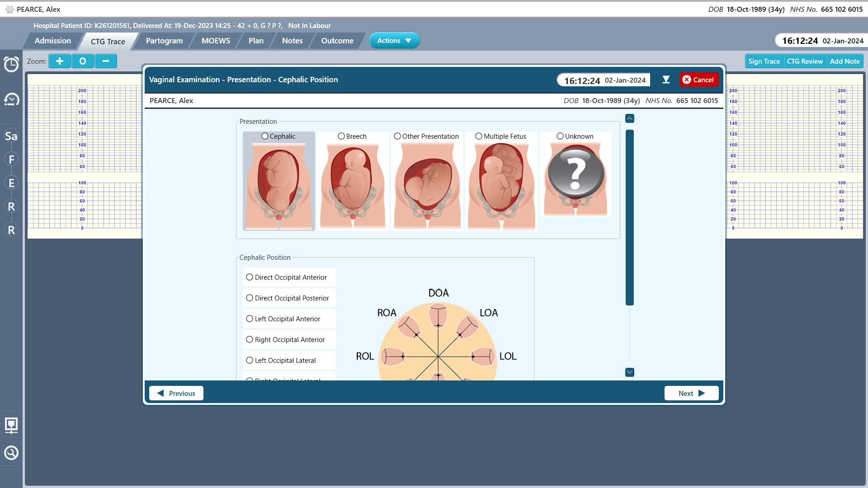
Task: Click the dialog vertical scrollbar thumb
Action: [630, 217]
